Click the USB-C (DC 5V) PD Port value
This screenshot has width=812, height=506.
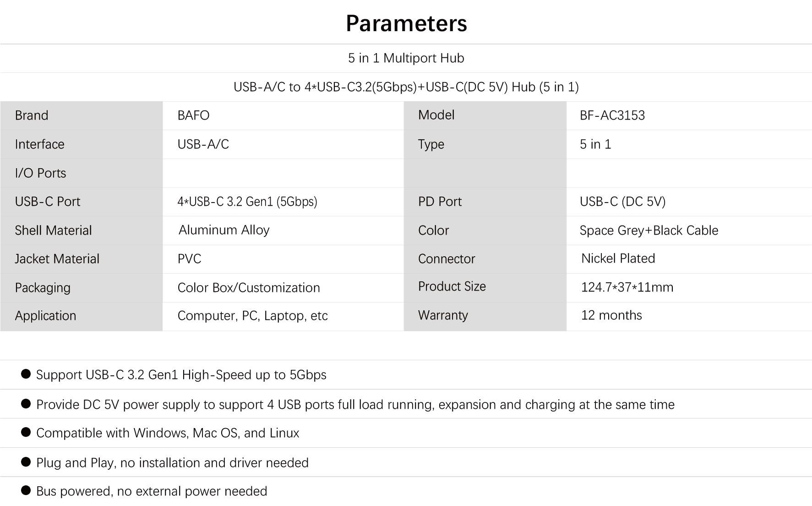(x=623, y=202)
